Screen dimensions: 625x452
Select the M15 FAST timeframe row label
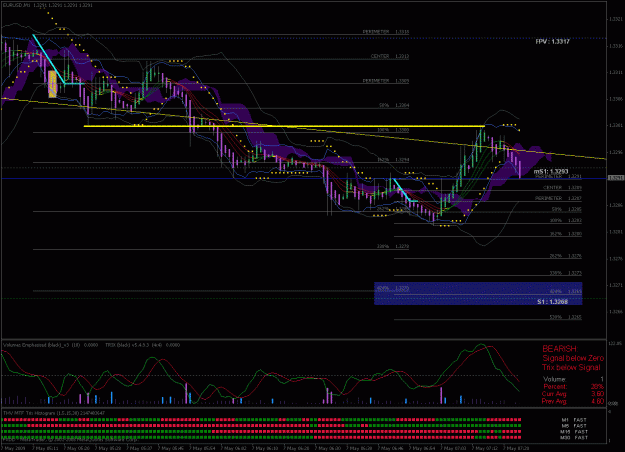point(574,432)
